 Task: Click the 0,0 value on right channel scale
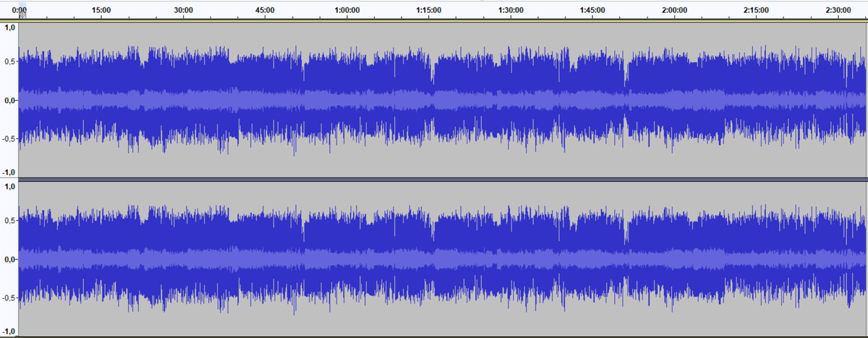9,259
